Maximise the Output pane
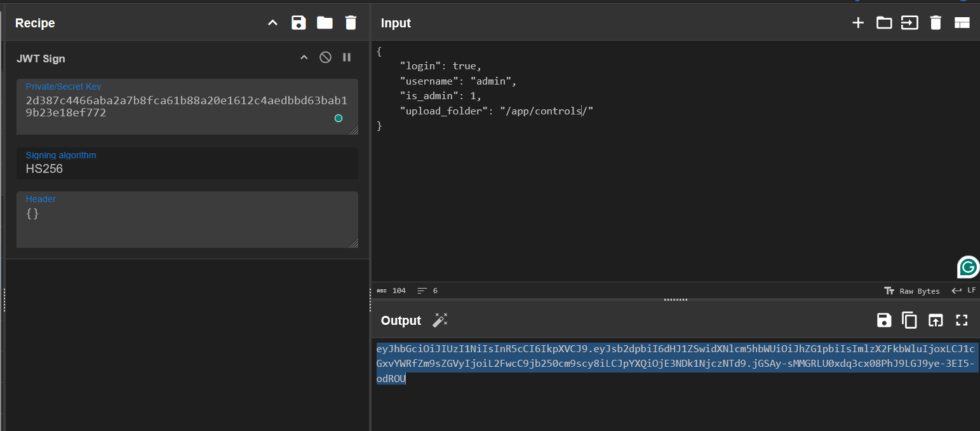980x431 pixels. coord(962,320)
